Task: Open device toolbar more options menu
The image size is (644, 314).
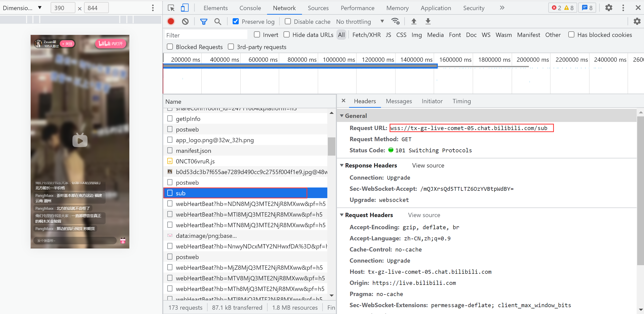Action: [x=153, y=8]
